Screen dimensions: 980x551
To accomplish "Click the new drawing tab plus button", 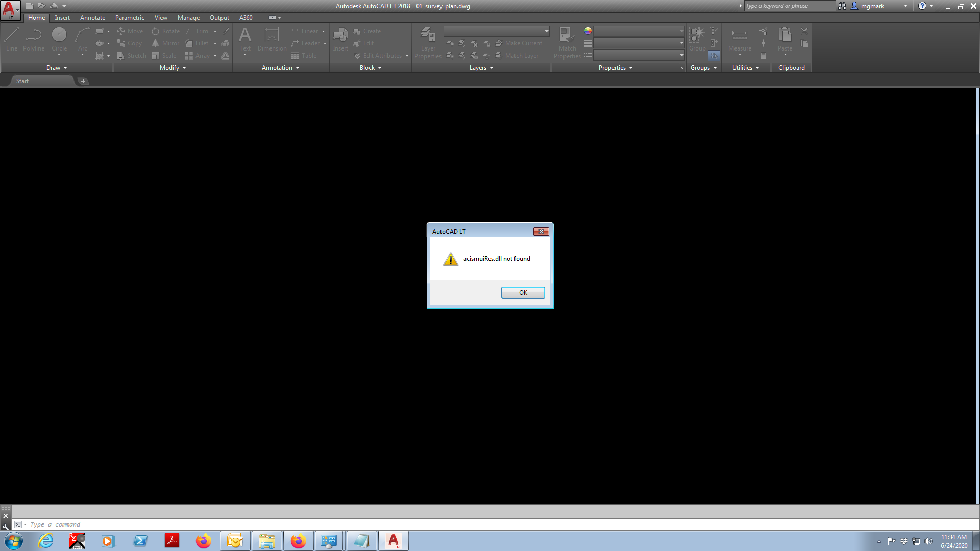I will 83,81.
